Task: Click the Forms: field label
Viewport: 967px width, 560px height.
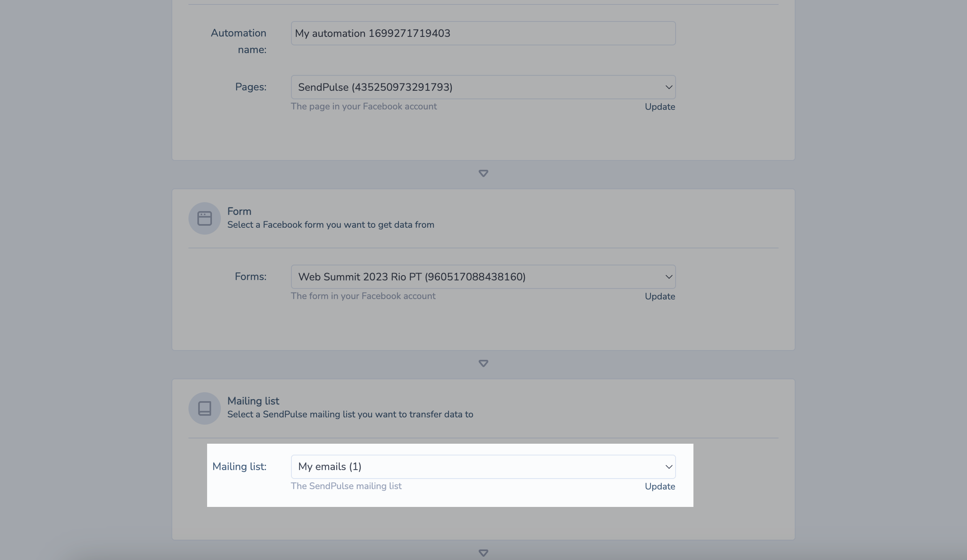Action: click(x=250, y=277)
